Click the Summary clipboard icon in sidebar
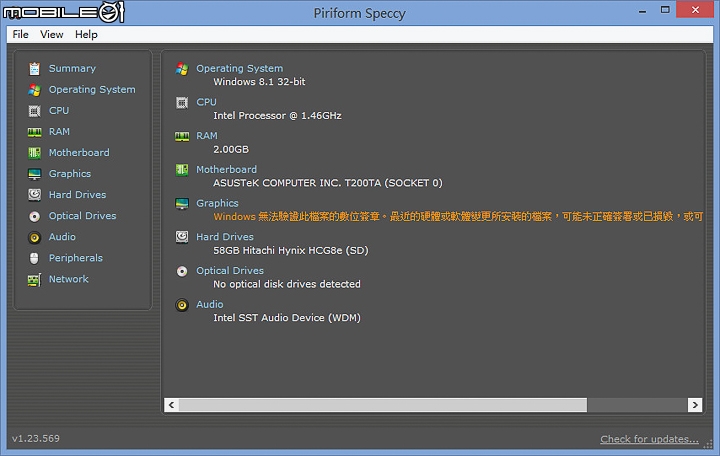This screenshot has height=456, width=720. 34,69
